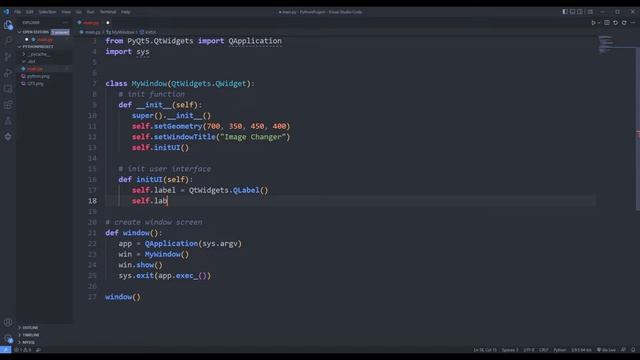640x360 pixels.
Task: Open the Run and Debug view
Action: 8,73
